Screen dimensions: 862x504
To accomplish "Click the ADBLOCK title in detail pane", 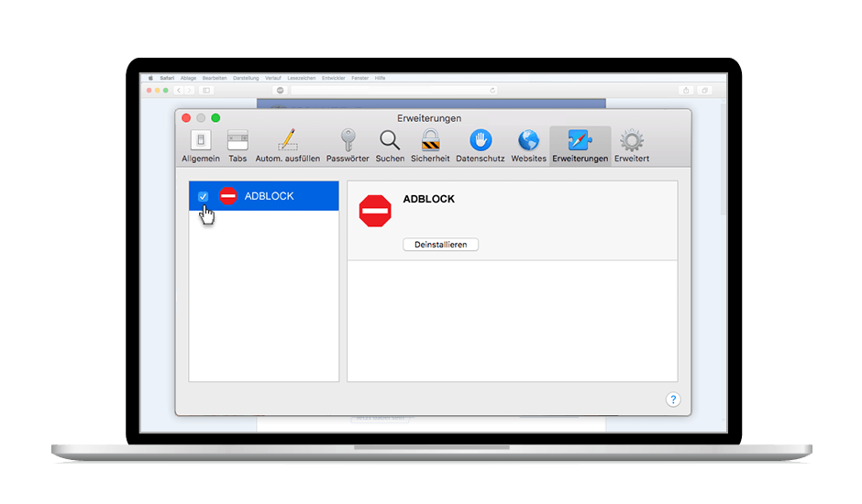I will point(429,199).
